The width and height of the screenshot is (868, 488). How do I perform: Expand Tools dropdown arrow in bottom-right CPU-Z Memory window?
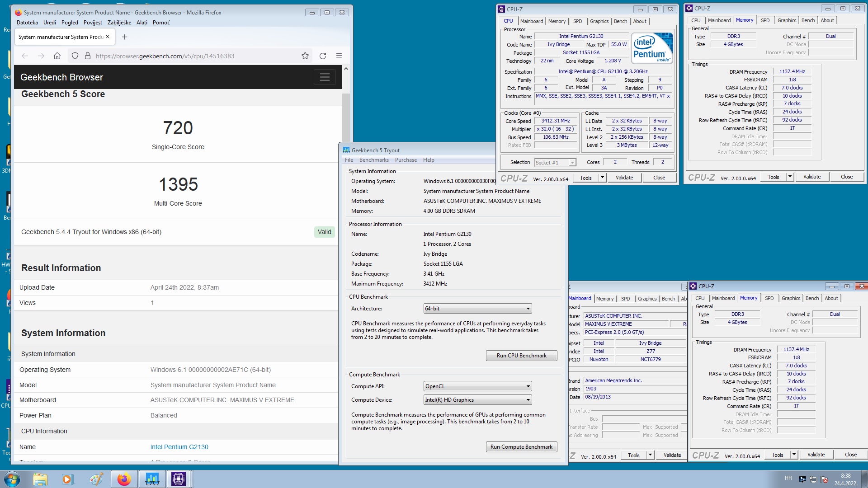794,455
